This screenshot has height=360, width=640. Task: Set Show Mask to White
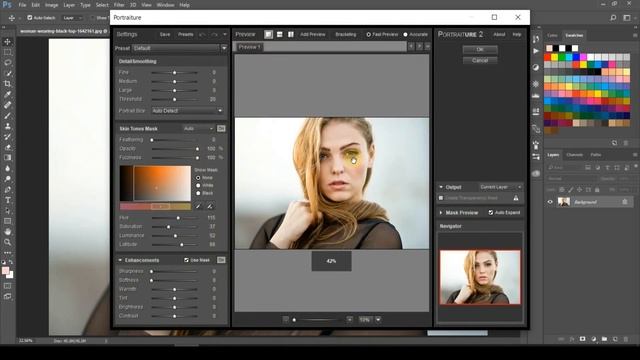tap(198, 185)
